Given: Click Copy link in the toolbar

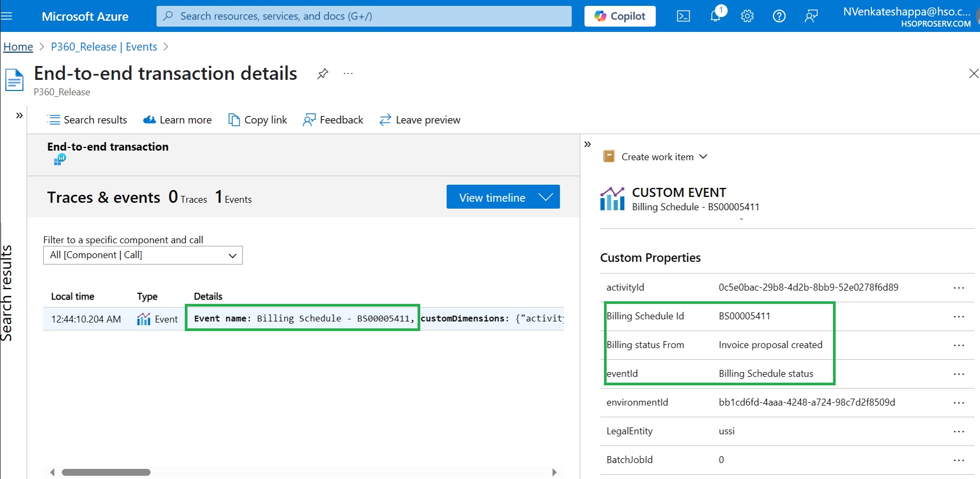Looking at the screenshot, I should pos(258,120).
